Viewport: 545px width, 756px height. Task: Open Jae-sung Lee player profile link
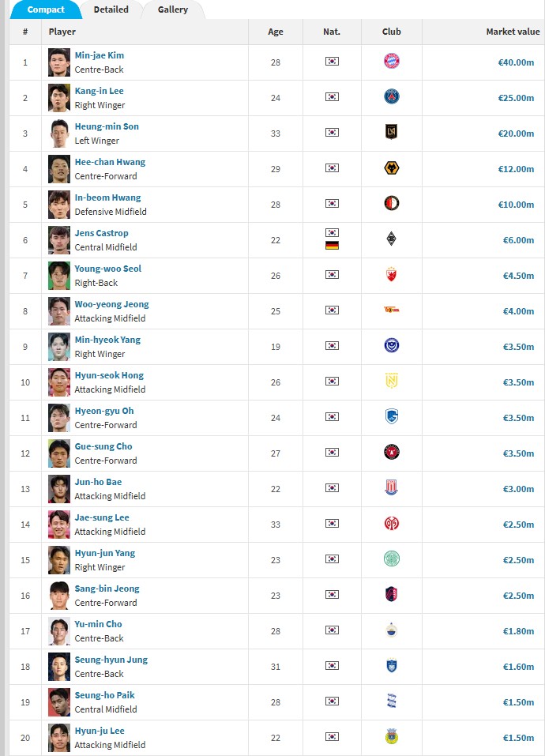[102, 517]
